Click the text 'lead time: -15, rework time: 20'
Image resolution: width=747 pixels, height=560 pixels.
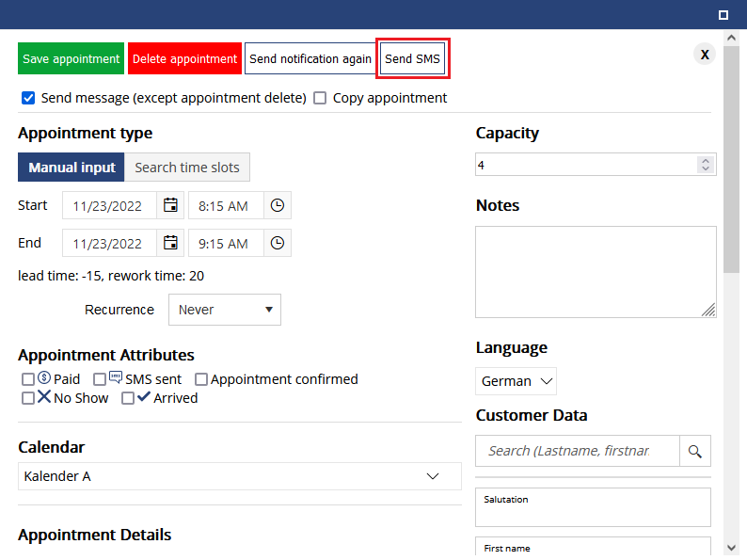tap(111, 276)
